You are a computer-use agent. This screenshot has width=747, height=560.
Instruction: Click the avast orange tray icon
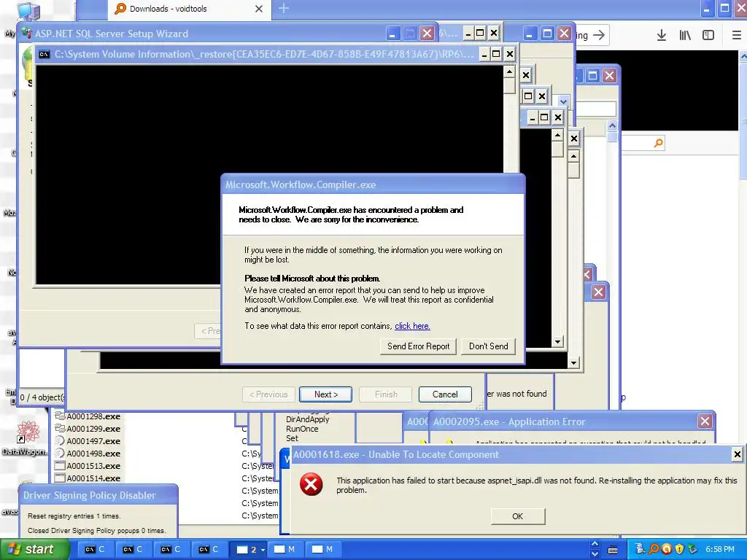[x=667, y=549]
